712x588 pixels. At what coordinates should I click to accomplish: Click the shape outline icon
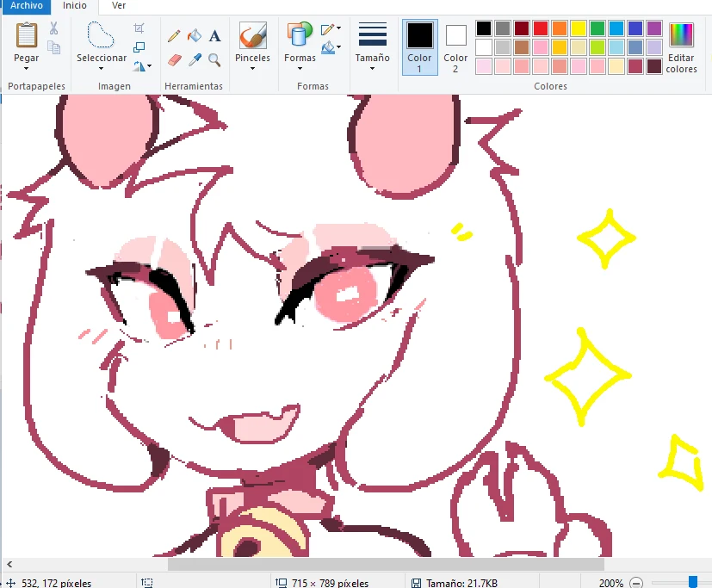327,29
